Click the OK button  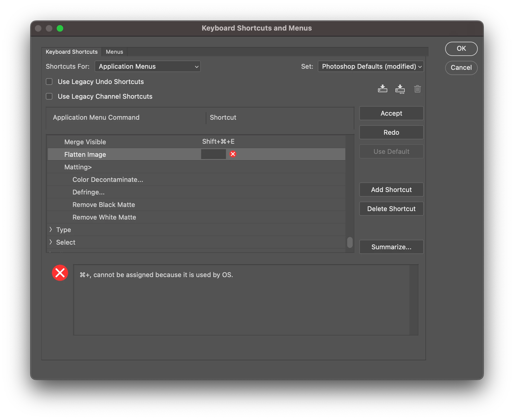[x=461, y=49]
